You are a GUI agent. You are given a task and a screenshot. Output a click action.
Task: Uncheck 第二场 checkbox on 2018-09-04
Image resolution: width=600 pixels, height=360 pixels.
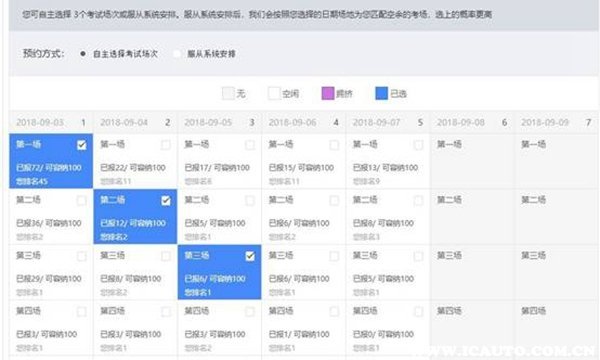(166, 200)
